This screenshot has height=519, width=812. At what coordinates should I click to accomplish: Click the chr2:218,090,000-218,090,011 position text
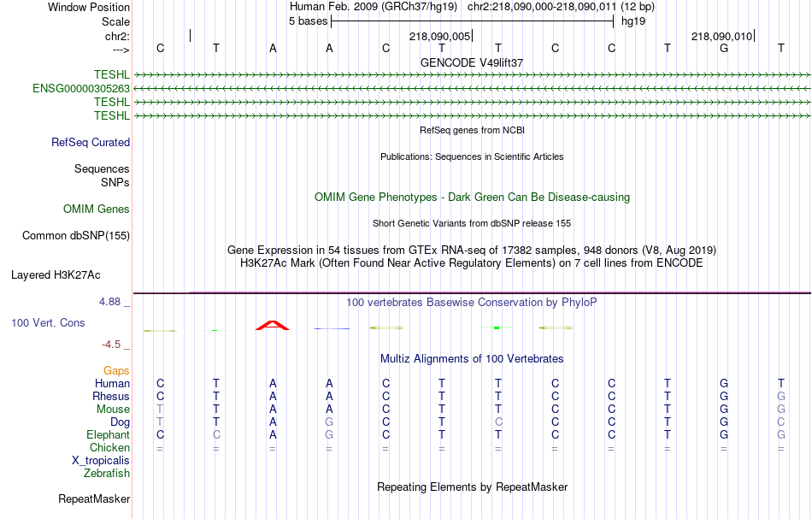click(542, 7)
